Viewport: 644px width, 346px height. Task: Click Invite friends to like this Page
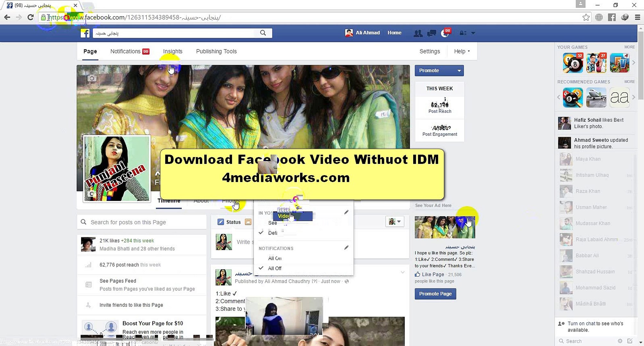pos(131,305)
